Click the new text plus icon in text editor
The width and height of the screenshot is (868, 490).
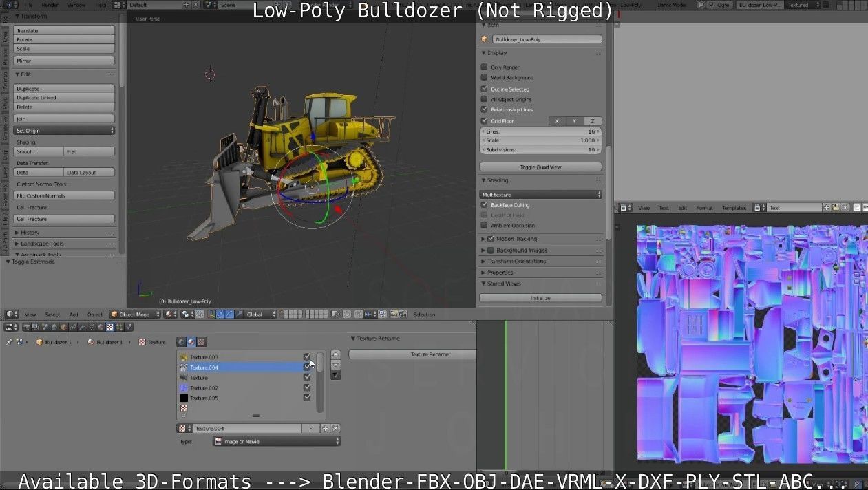[x=826, y=207]
